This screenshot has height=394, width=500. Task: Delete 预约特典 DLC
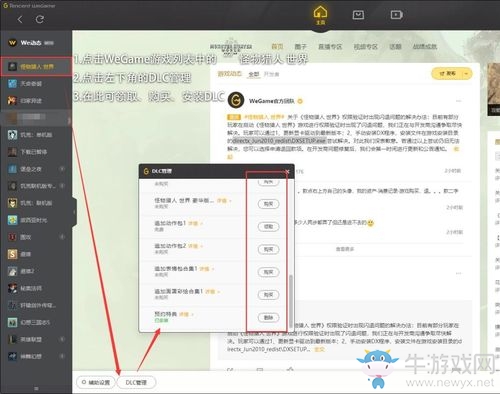pyautogui.click(x=268, y=317)
